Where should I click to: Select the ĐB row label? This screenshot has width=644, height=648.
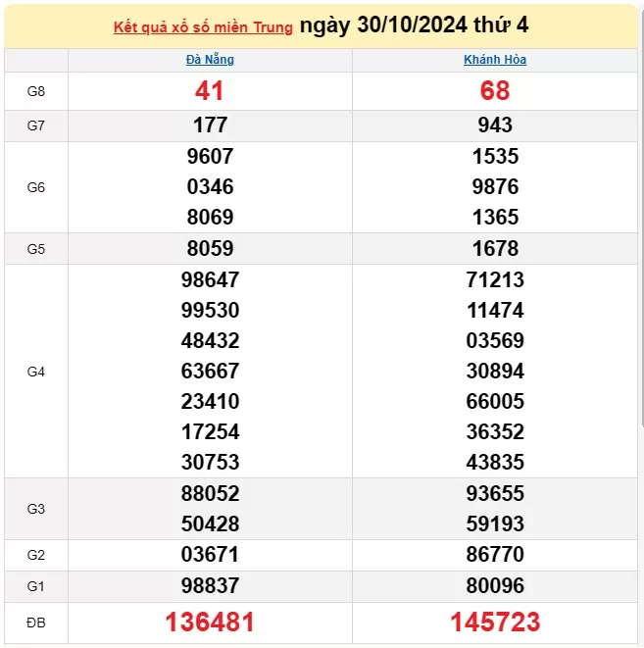point(36,623)
